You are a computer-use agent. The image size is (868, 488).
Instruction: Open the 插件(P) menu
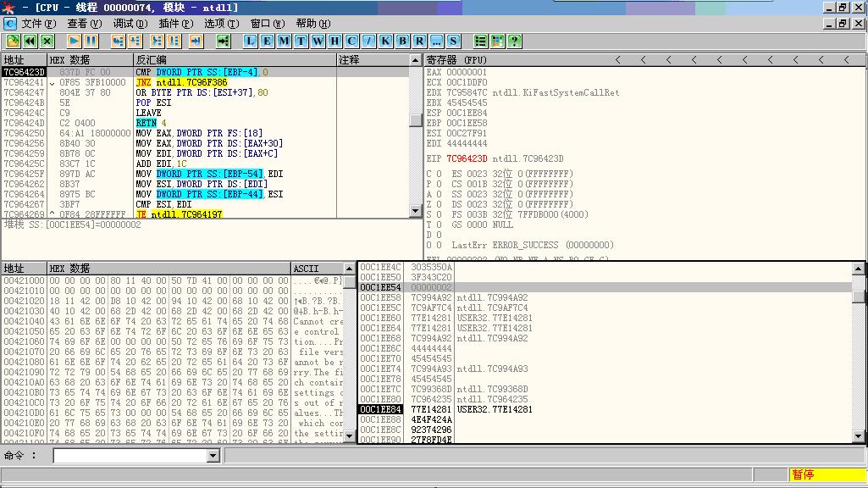(x=176, y=23)
